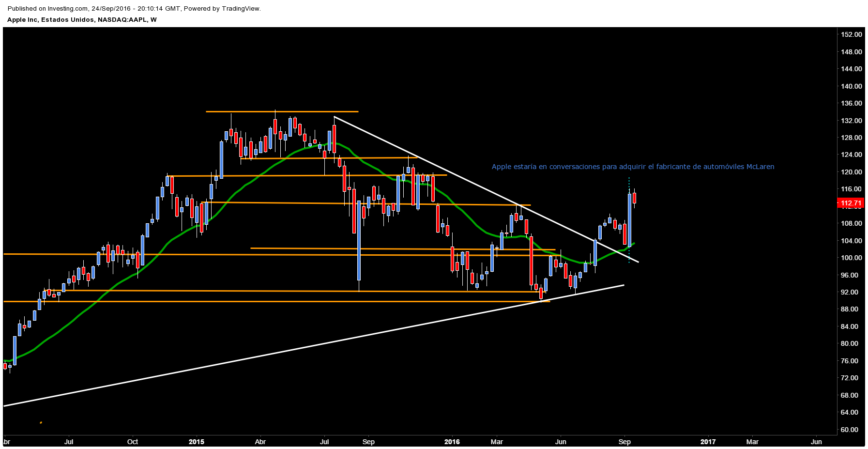Click the Oct label on the time axis
The width and height of the screenshot is (868, 449).
[x=133, y=442]
